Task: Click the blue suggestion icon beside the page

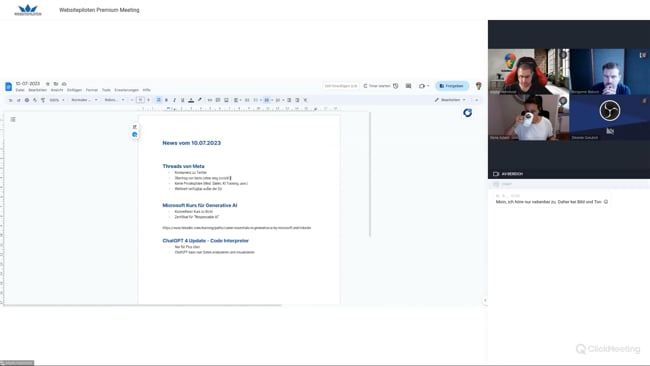Action: tap(135, 134)
